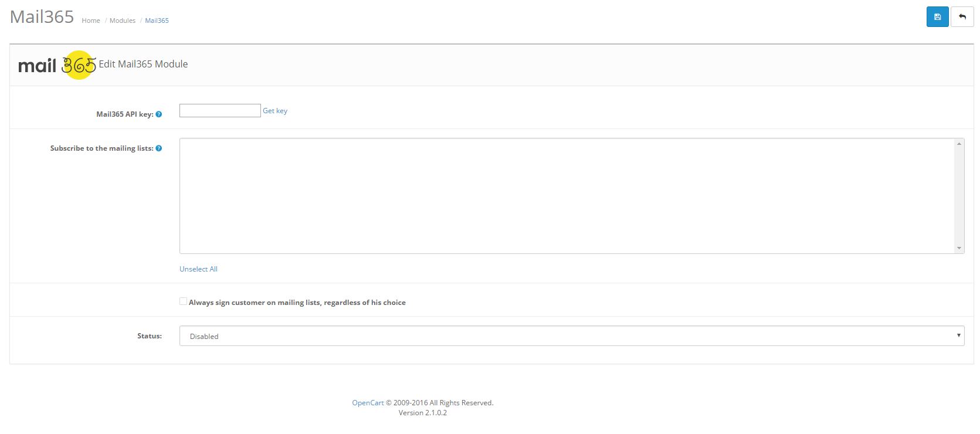Screen dimensions: 980x434
Task: Click the mail 365 logo image
Action: click(x=57, y=65)
